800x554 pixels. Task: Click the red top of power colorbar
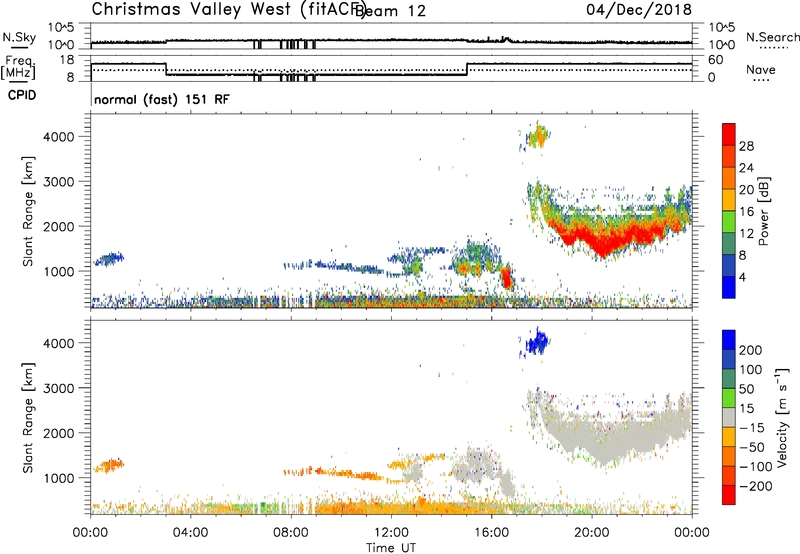tap(729, 134)
